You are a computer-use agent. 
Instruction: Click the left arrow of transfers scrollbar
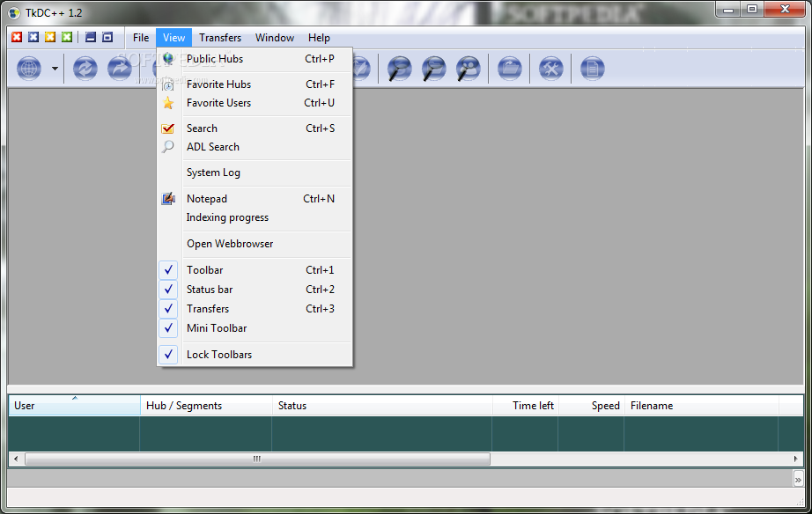pos(16,459)
